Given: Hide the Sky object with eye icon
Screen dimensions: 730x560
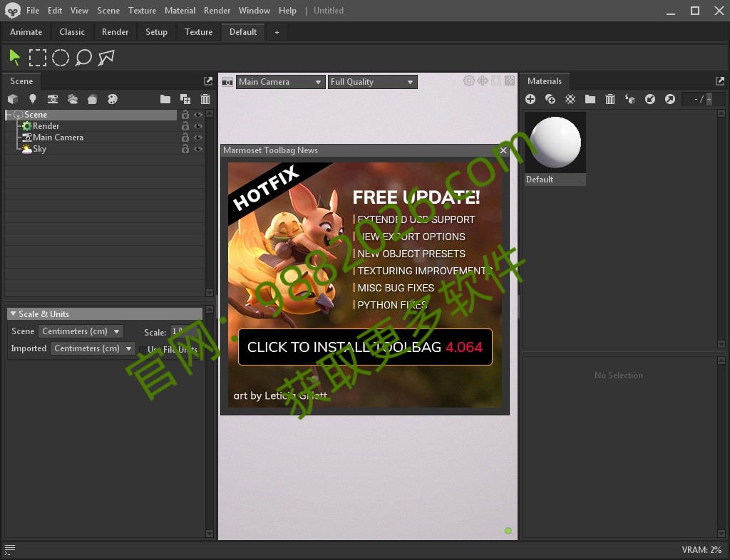Looking at the screenshot, I should pos(198,149).
